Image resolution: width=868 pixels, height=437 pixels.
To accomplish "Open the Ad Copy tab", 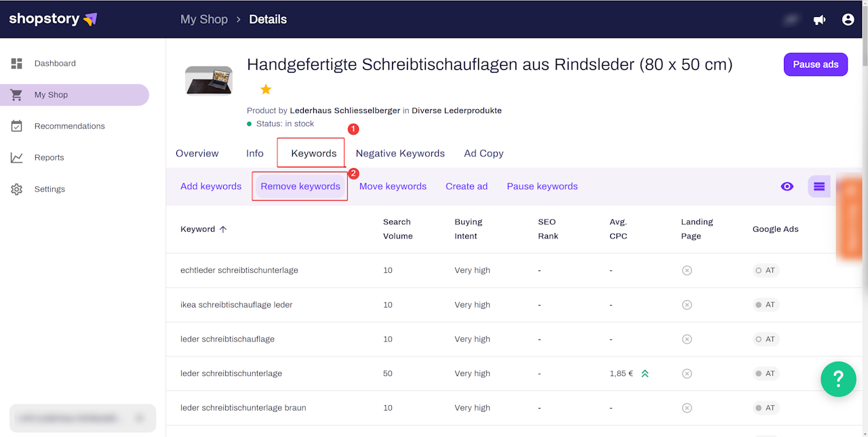I will [x=484, y=153].
